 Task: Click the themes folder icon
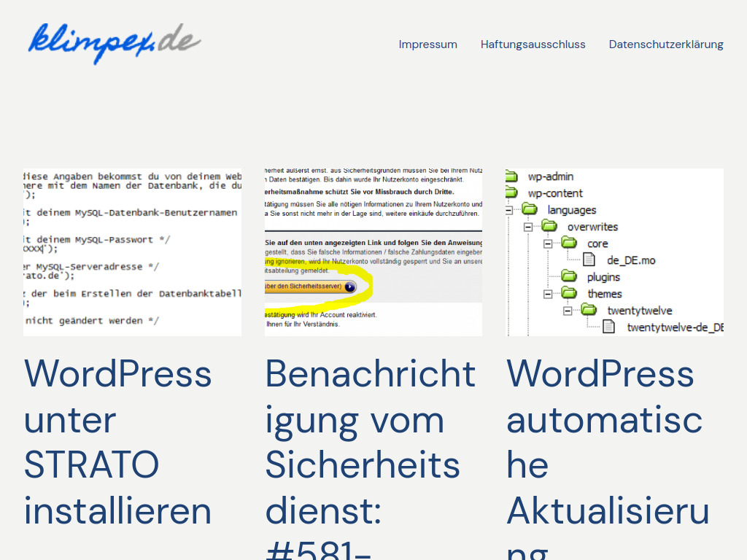point(569,293)
